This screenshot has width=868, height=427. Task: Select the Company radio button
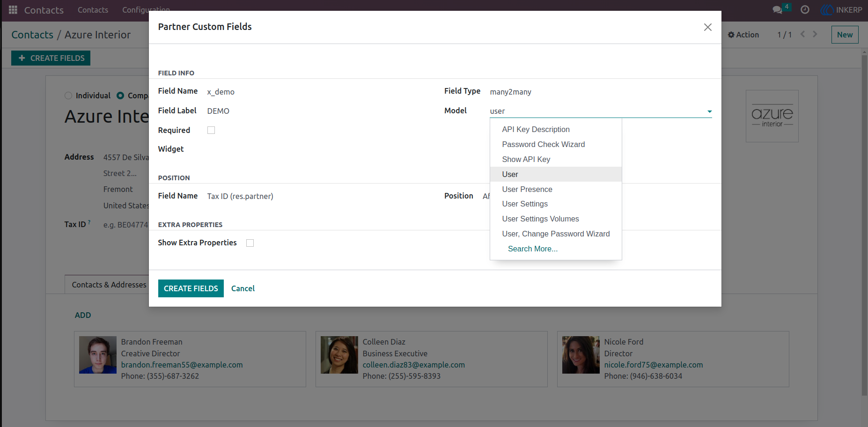point(120,96)
